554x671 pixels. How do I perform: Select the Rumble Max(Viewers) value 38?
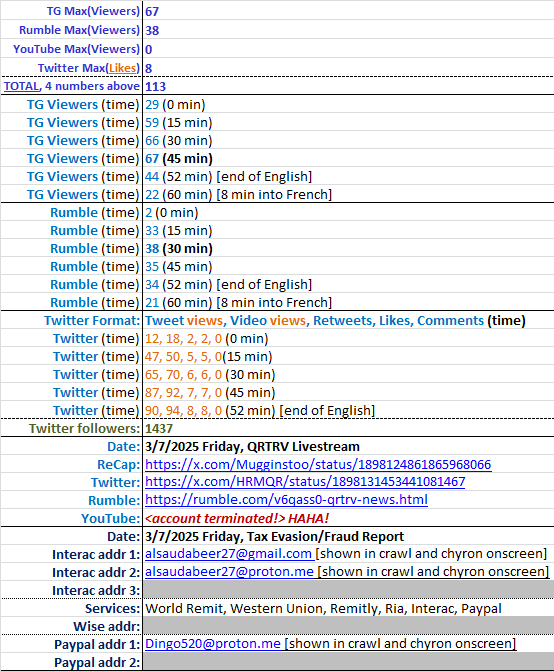pos(152,30)
